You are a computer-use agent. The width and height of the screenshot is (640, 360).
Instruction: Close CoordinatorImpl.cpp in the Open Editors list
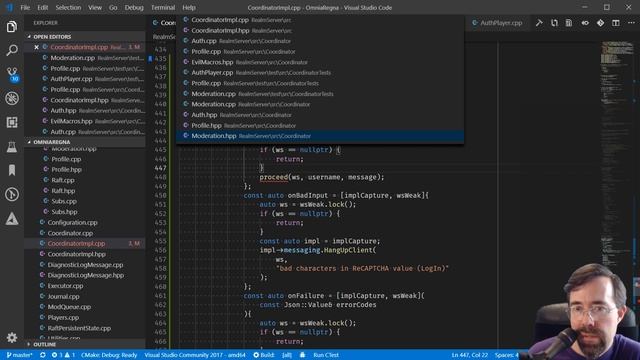pos(36,47)
